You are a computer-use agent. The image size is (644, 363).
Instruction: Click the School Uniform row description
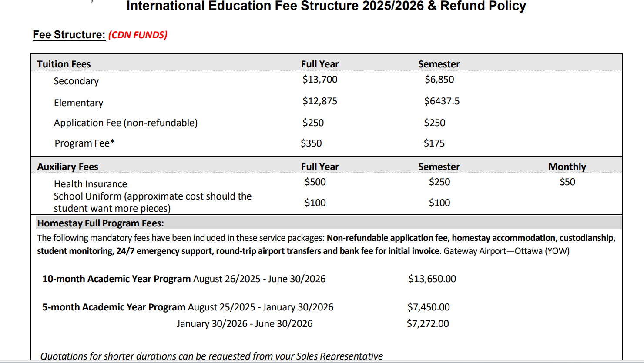coord(152,202)
